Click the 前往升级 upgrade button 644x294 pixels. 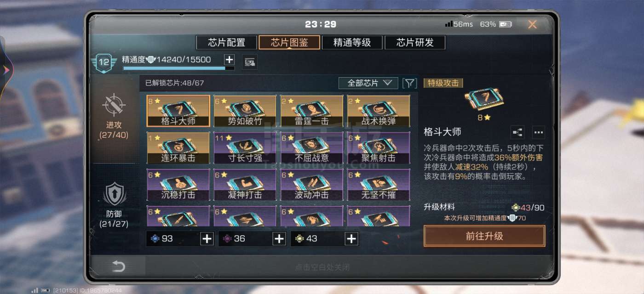[484, 236]
